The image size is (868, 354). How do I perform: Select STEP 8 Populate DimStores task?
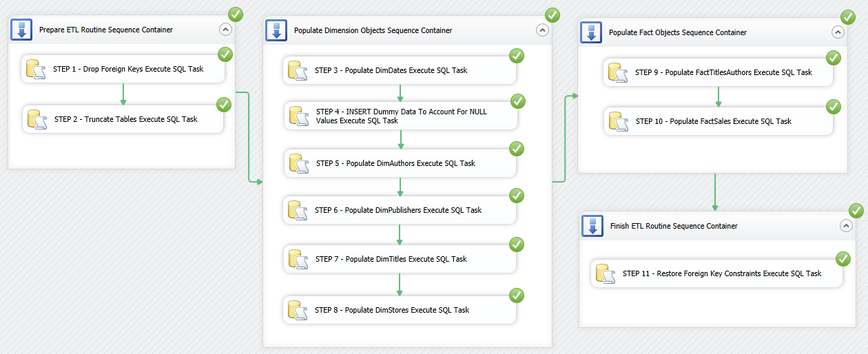[x=400, y=311]
